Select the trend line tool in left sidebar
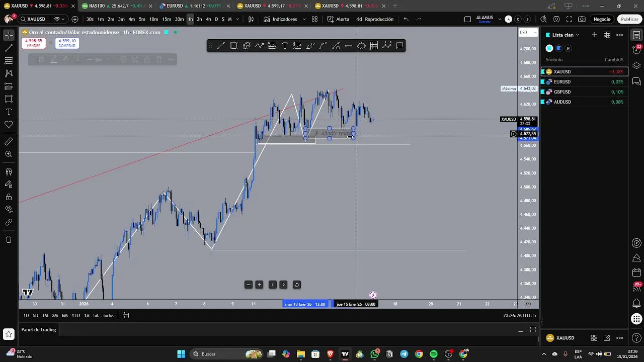 pyautogui.click(x=9, y=48)
